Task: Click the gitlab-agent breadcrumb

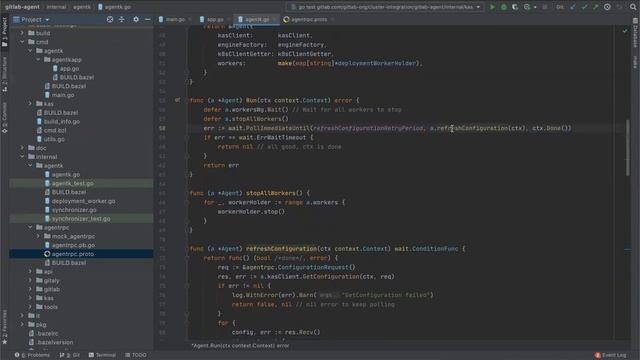Action: point(22,7)
